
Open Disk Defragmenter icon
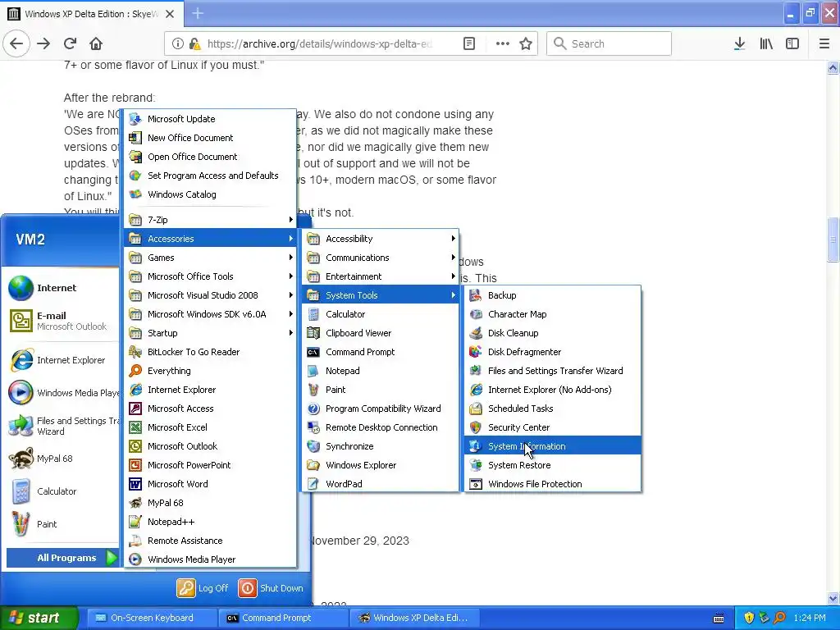(475, 351)
